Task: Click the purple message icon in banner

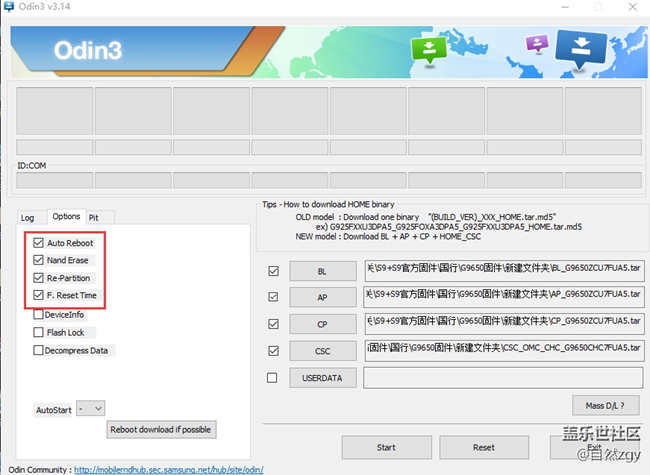Action: tap(538, 44)
